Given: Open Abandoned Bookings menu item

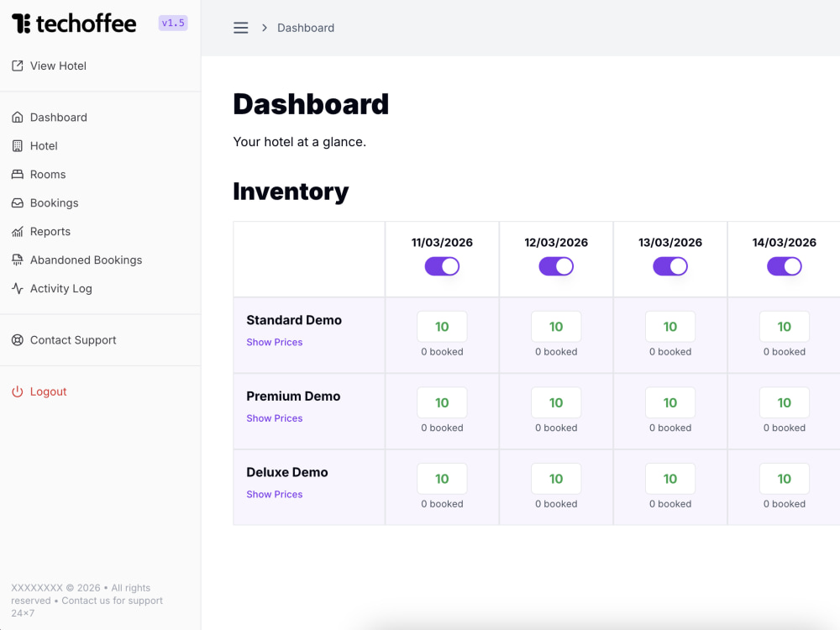Looking at the screenshot, I should pyautogui.click(x=86, y=260).
